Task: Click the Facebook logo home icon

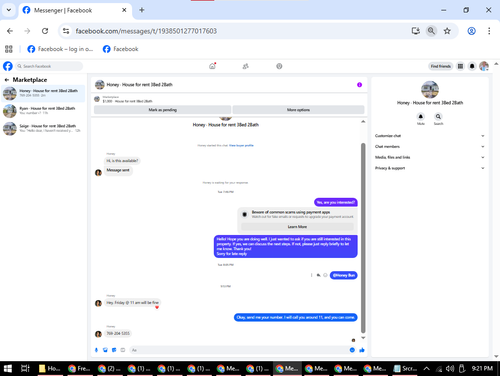Action: pos(8,66)
